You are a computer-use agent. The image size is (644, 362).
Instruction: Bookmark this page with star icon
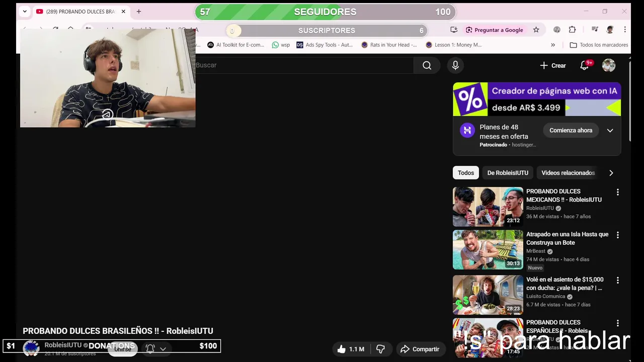(536, 30)
